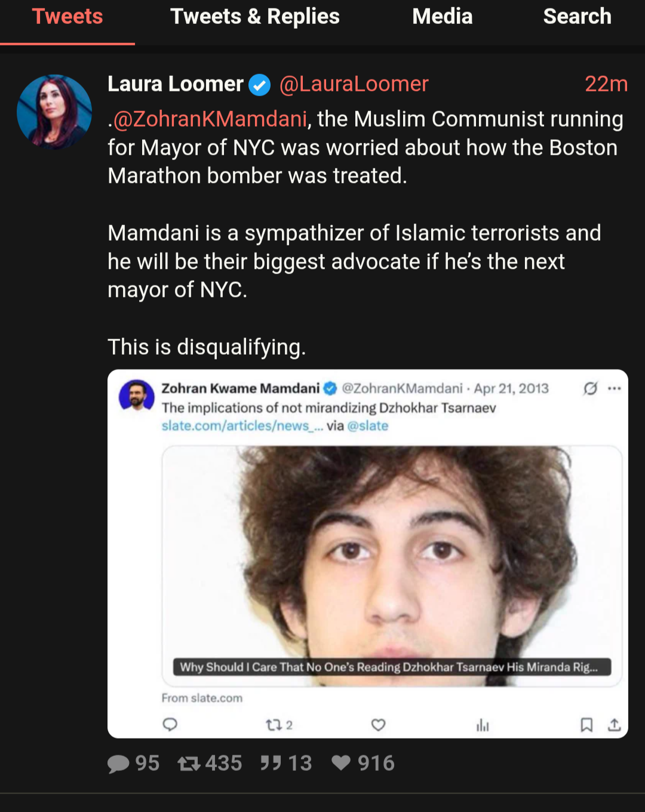Open the @ZohranKMamdani mention link in the tweet text
645x812 pixels.
pos(210,119)
